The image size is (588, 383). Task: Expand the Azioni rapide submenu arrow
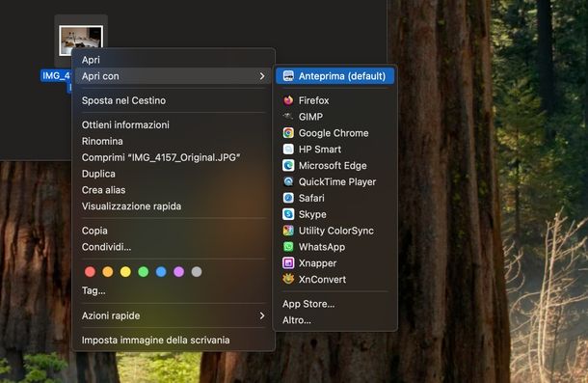262,315
